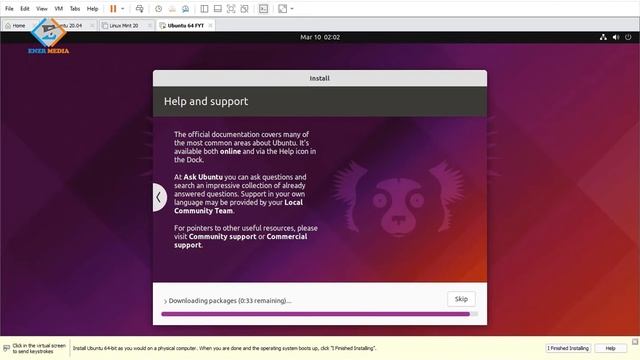Toggle the thumbnail bar view icon
The width and height of the screenshot is (640, 360).
[x=218, y=9]
